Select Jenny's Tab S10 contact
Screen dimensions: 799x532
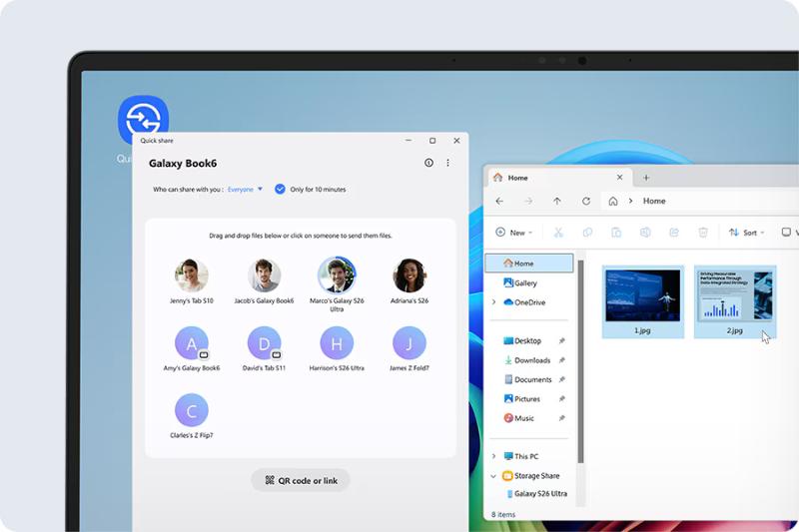click(x=192, y=281)
